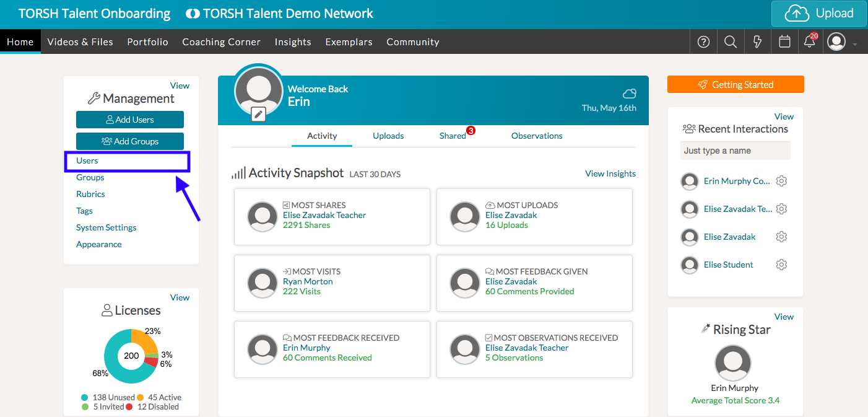Open the lightning bolt quick actions icon
This screenshot has height=417, width=868.
click(757, 42)
